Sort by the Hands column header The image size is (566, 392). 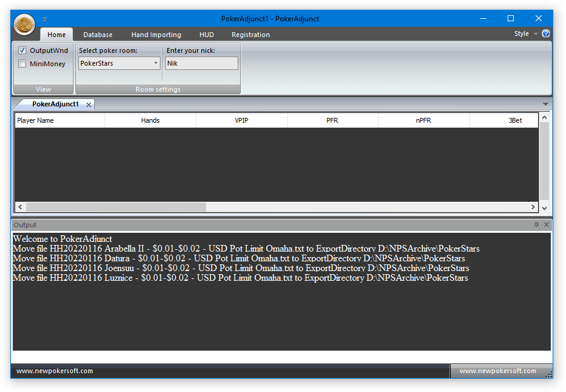point(150,120)
